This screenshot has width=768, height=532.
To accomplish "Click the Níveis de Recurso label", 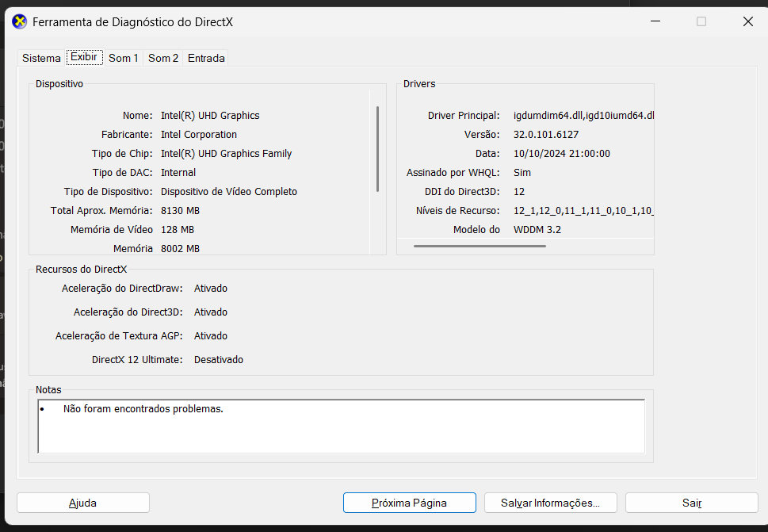I will 458,211.
